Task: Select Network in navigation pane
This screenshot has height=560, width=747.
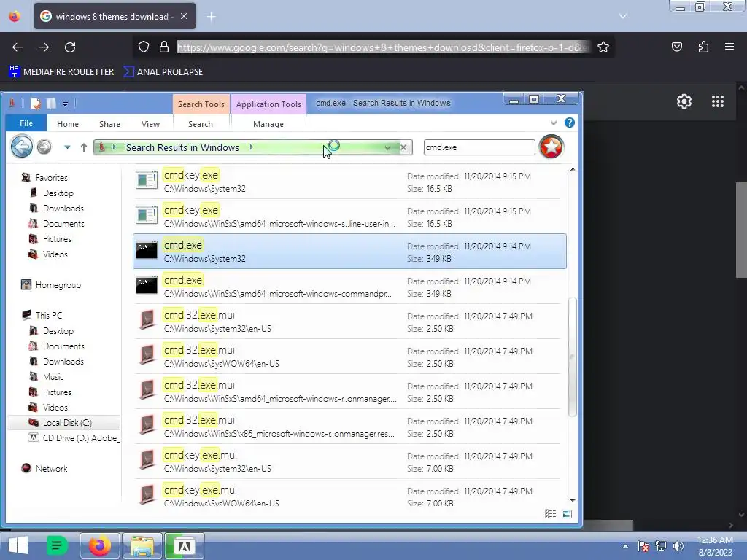Action: [52, 469]
